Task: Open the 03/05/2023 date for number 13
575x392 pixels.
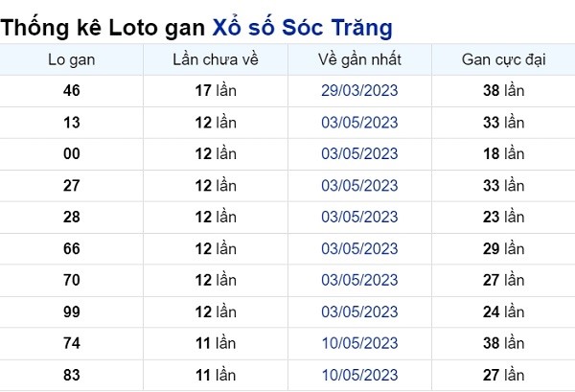Action: (359, 123)
